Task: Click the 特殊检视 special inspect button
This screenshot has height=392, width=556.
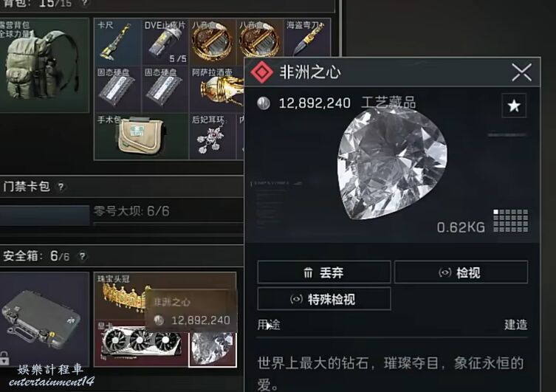Action: 323,299
